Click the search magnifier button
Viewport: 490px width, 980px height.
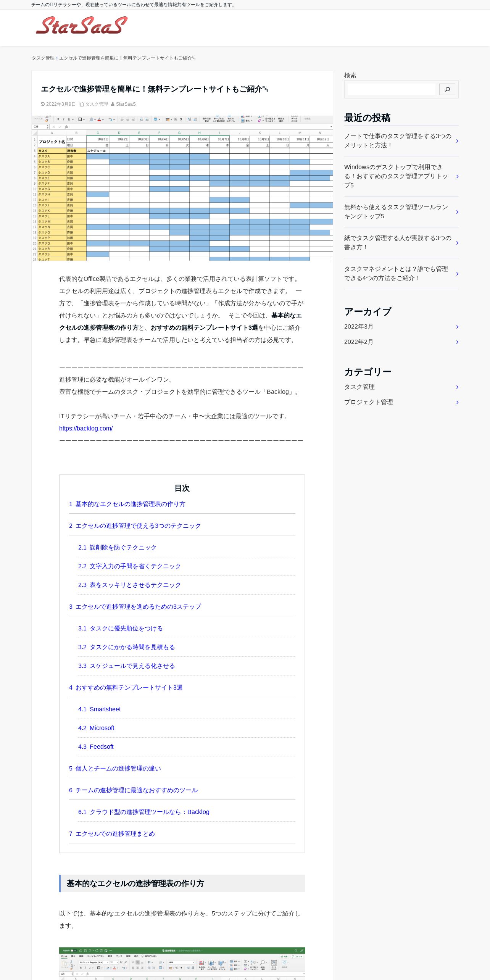click(447, 89)
